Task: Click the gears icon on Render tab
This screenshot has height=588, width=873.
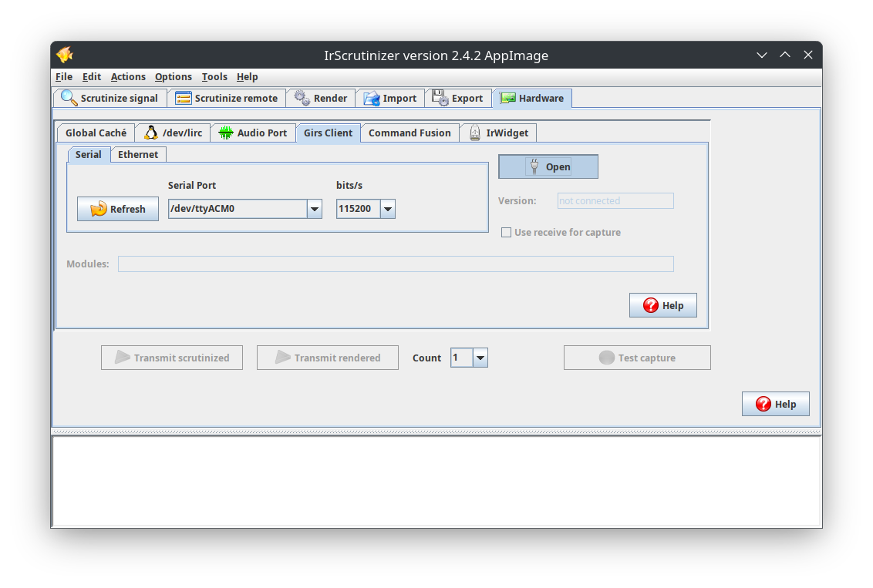Action: [x=302, y=98]
